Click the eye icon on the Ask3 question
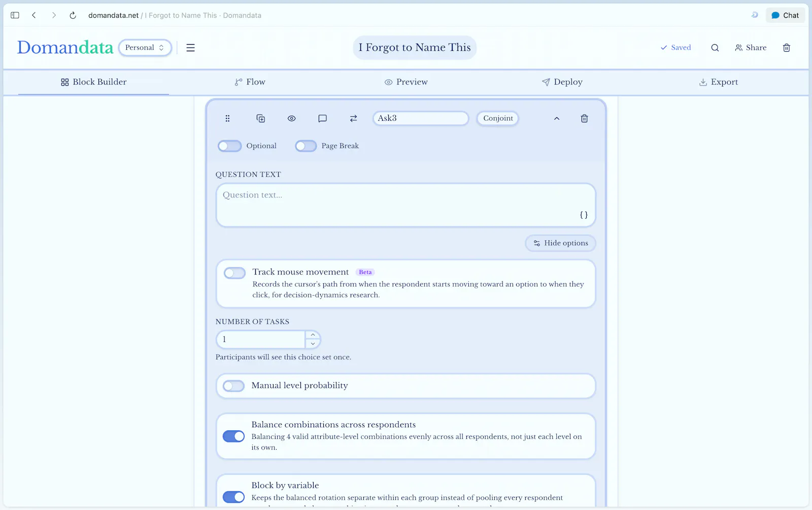 [291, 118]
